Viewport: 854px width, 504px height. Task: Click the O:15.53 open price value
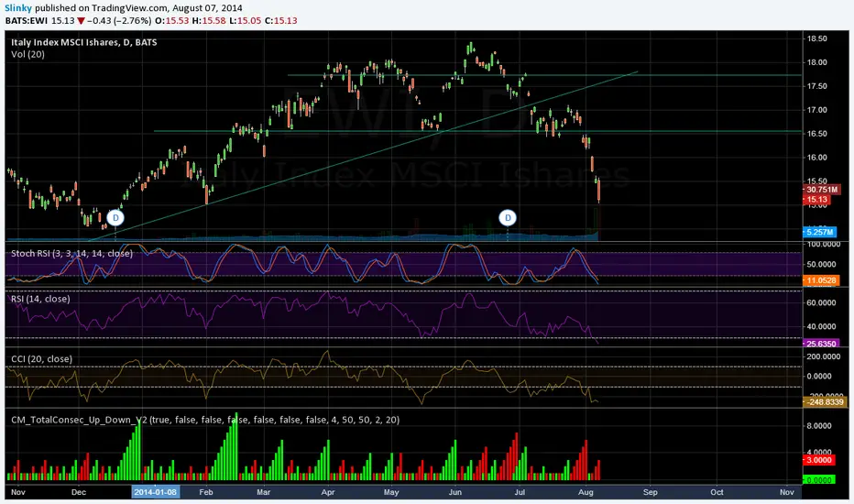[x=172, y=21]
